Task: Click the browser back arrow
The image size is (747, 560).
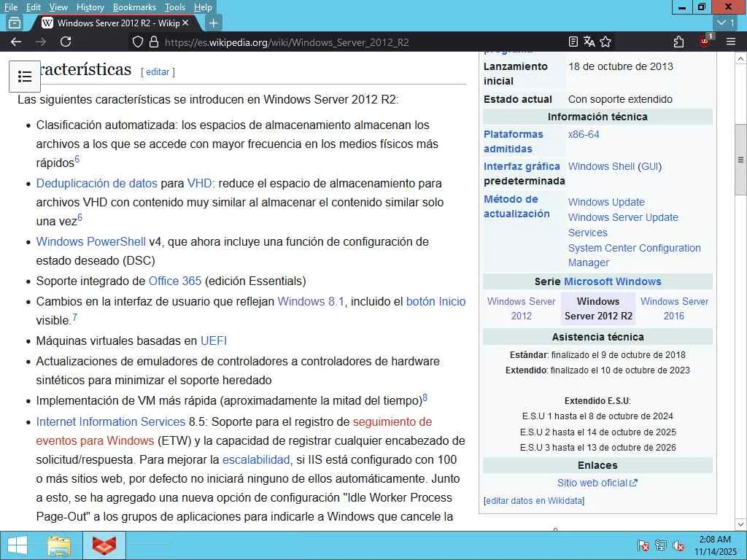Action: click(x=16, y=42)
